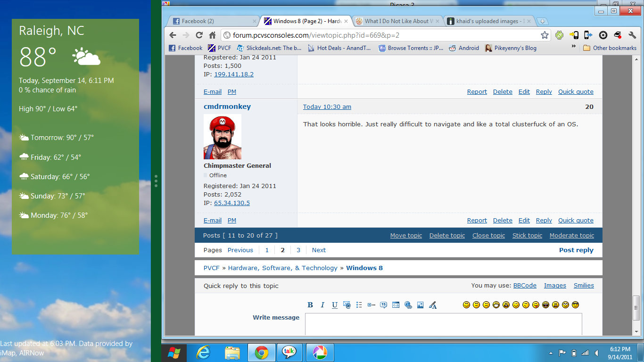
Task: Reload the page in Chrome
Action: tap(199, 35)
